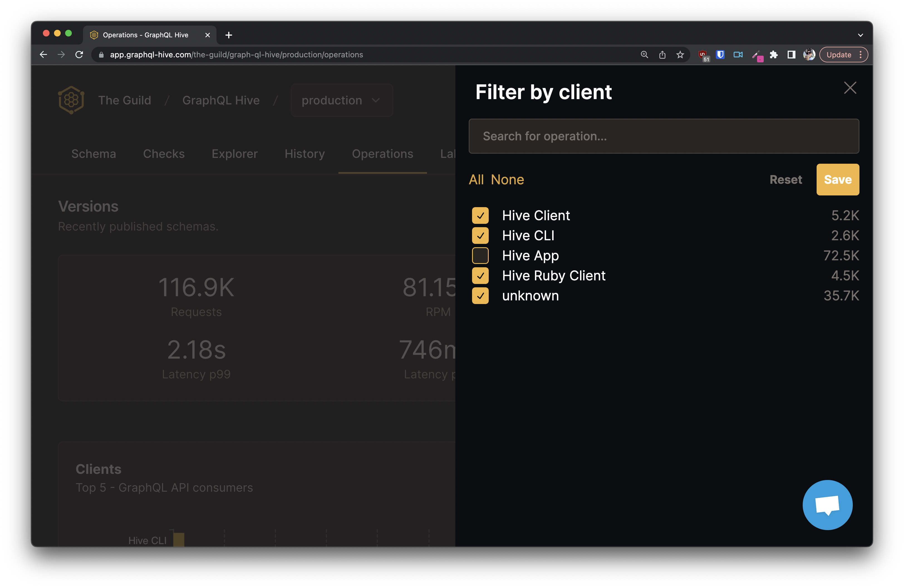
Task: Open the chat support bubble
Action: (827, 505)
